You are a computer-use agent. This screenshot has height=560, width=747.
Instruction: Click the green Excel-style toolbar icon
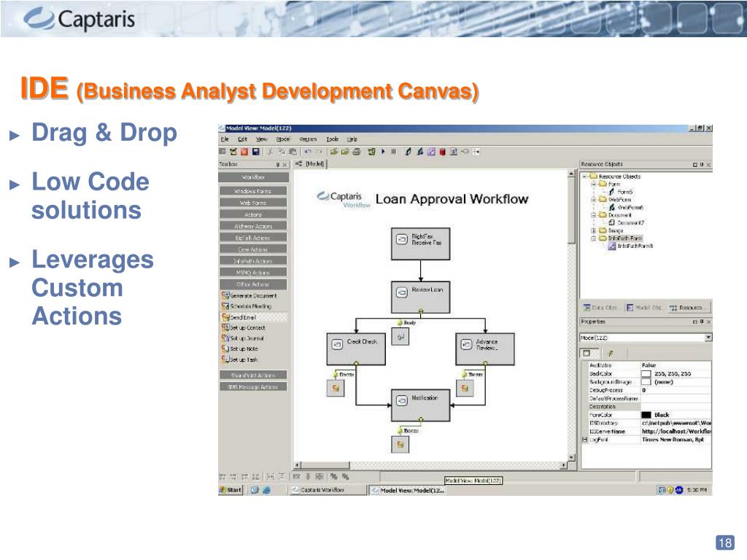(x=233, y=152)
